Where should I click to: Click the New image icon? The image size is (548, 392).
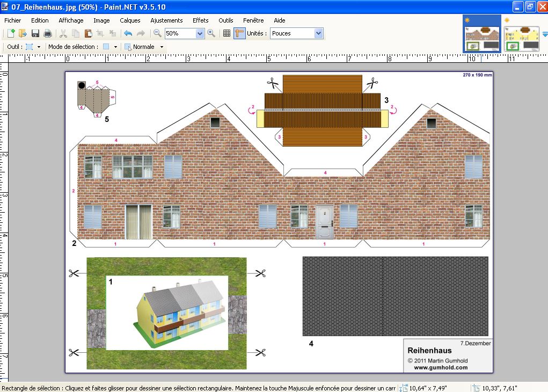pyautogui.click(x=11, y=33)
